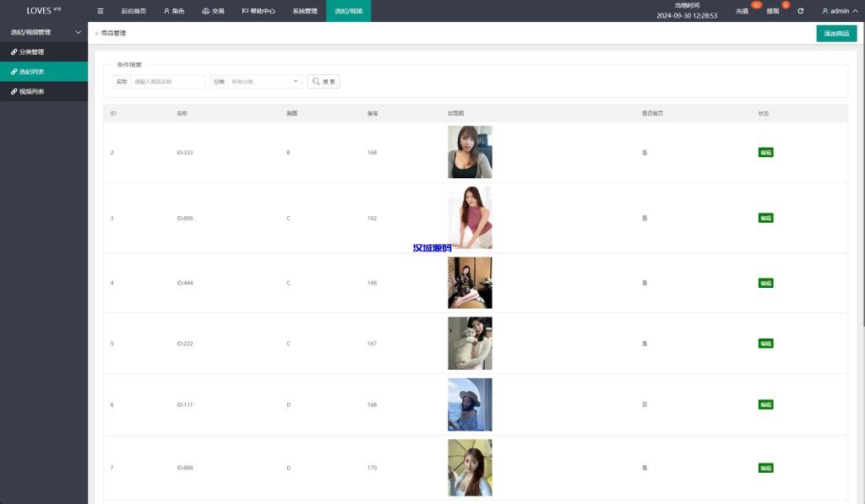Click the green 编辑 button for ID:333
The image size is (865, 504).
765,153
